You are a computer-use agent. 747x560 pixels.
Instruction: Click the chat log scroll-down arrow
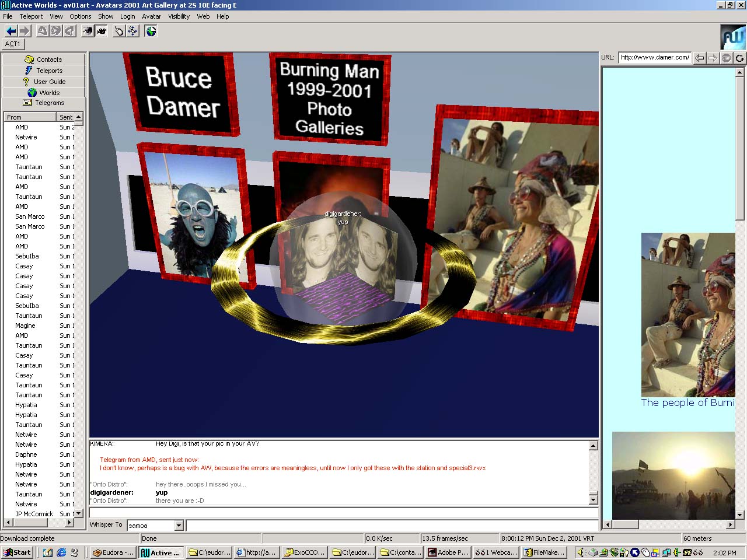(x=593, y=499)
